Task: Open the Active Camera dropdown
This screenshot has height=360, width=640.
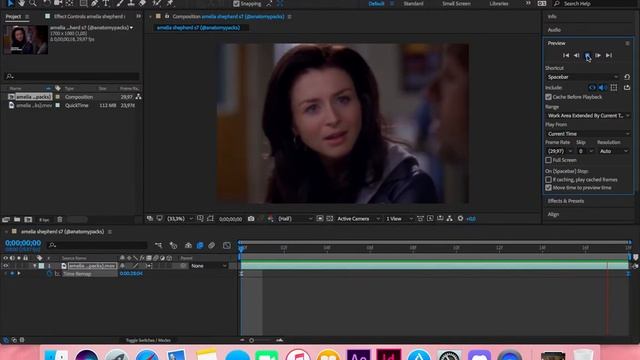Action: click(358, 219)
